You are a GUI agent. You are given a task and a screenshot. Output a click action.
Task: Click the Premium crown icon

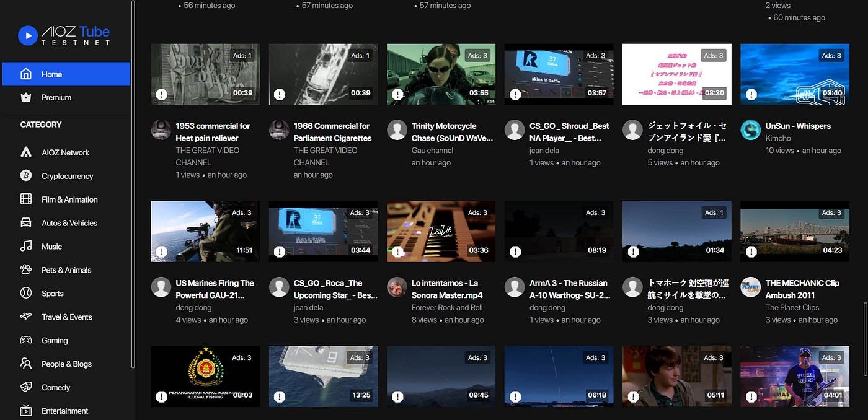point(26,97)
